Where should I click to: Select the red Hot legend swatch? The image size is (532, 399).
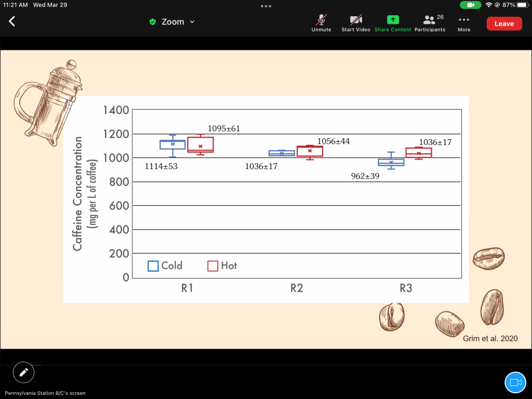click(212, 265)
